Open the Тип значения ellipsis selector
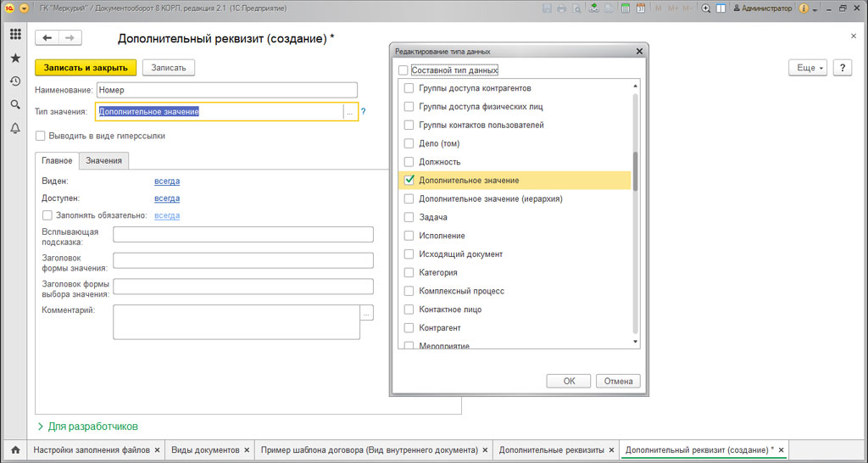 349,112
